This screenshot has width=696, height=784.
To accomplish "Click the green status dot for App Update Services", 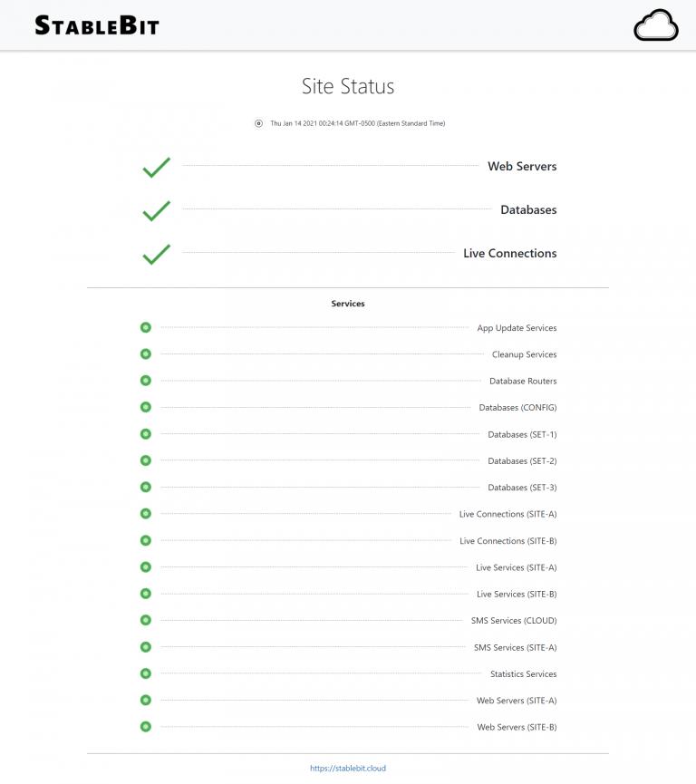I will tap(146, 327).
